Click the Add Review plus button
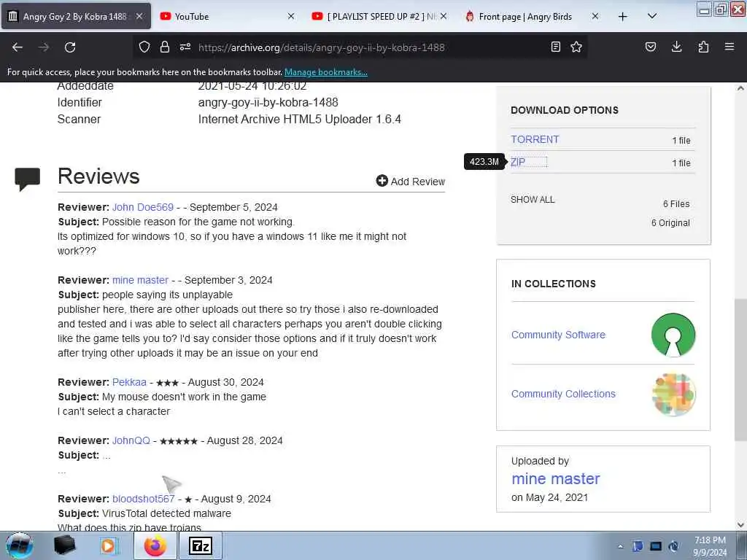Viewport: 747px width, 560px height. tap(410, 182)
